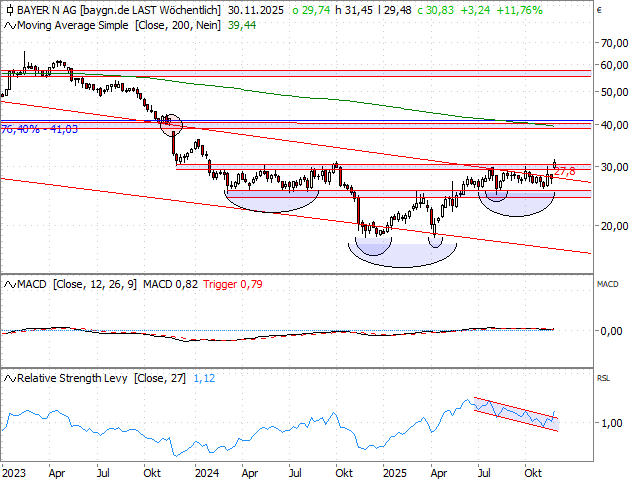Click the RSL value 1,12

coord(204,378)
